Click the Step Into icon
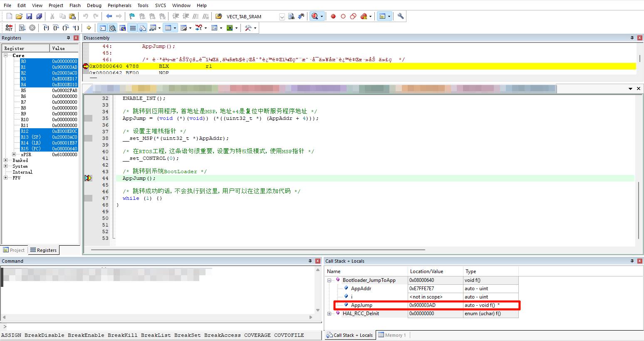 pyautogui.click(x=46, y=28)
